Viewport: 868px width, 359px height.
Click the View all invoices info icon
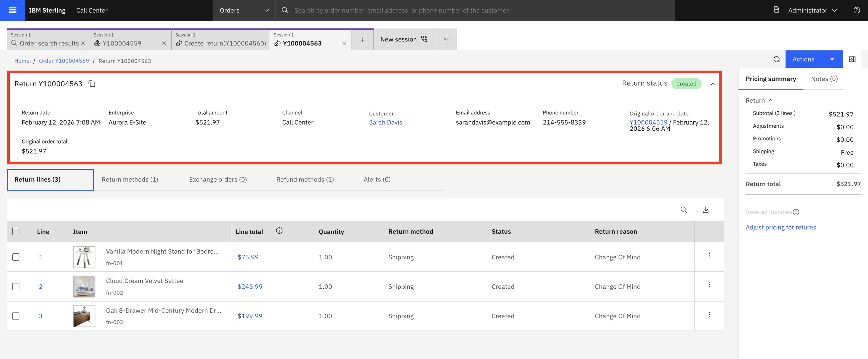coord(796,212)
